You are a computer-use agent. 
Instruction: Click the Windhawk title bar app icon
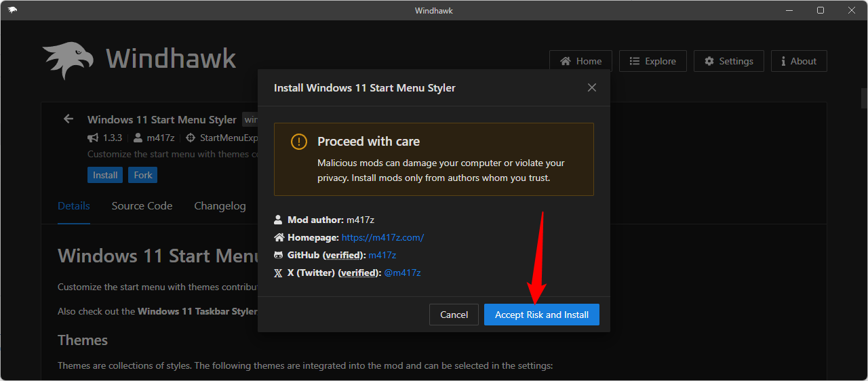coord(13,10)
